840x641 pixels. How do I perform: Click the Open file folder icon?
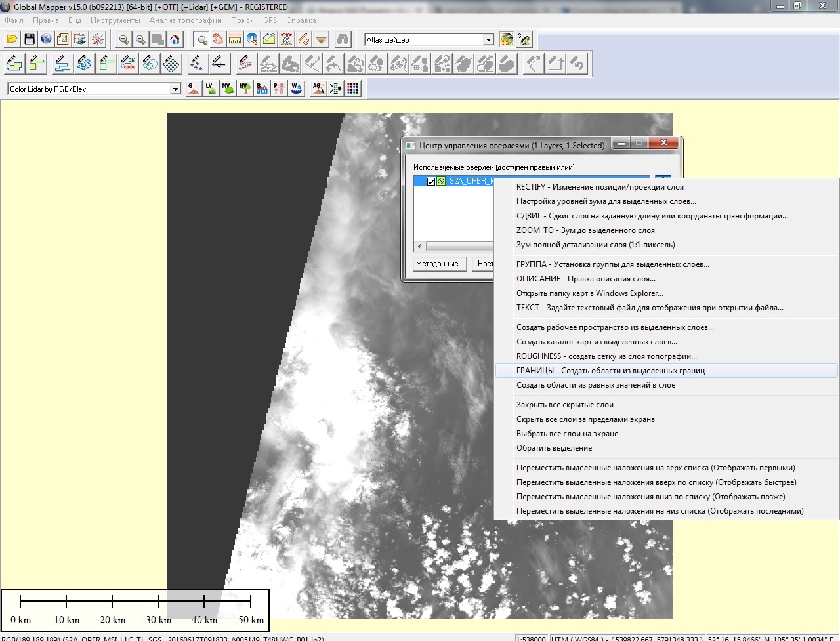(12, 40)
